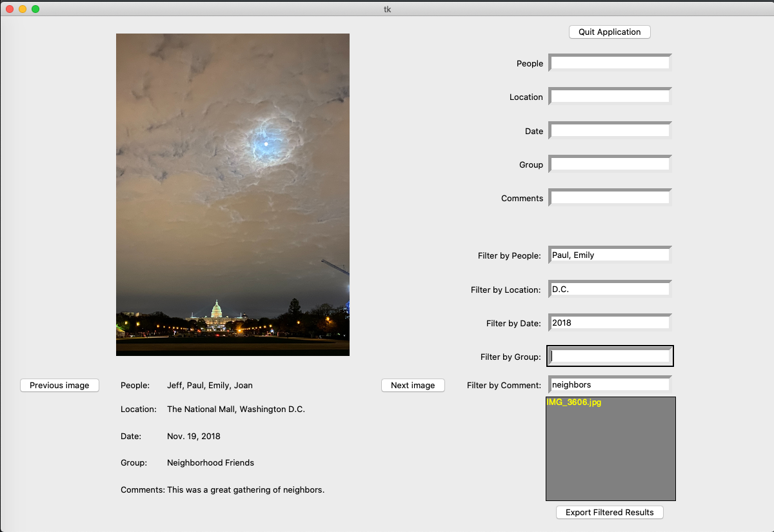Viewport: 774px width, 532px height.
Task: Focus the Filter by Group field
Action: coord(610,356)
